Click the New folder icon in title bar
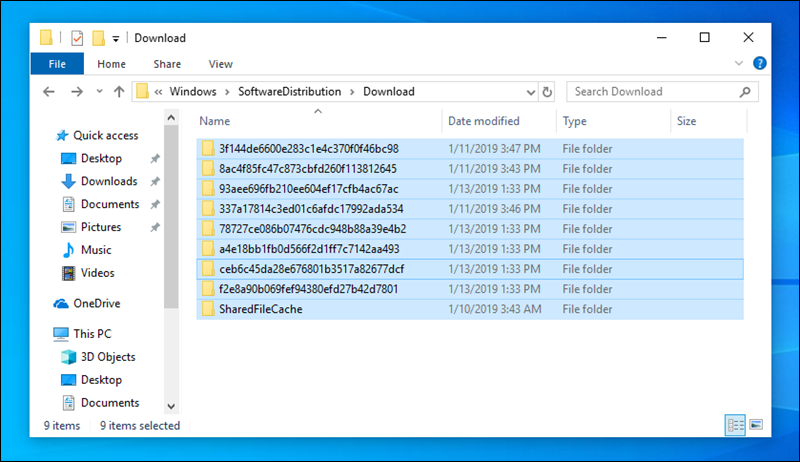The image size is (800, 462). pos(98,38)
